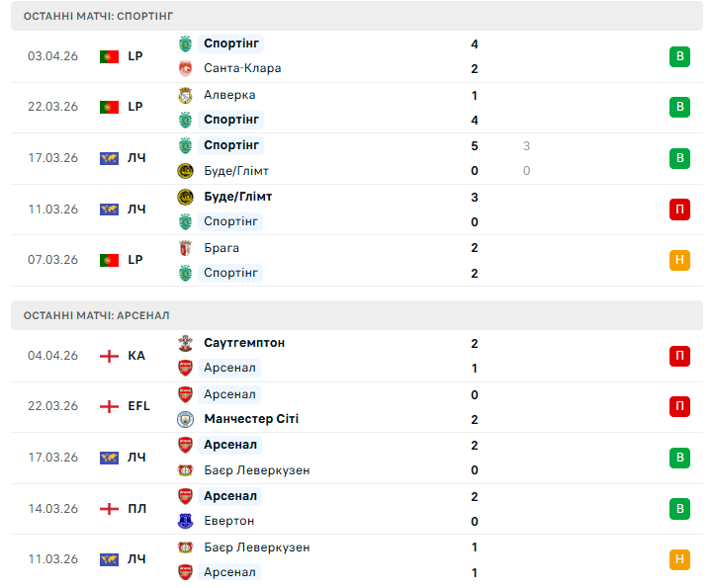Image resolution: width=712 pixels, height=588 pixels.
Task: Click the Евертон club crest icon
Action: (184, 521)
